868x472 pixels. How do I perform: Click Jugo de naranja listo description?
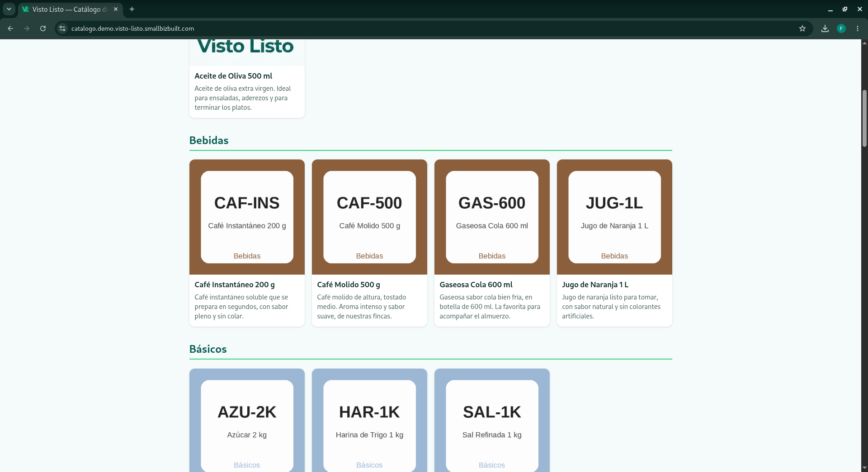[611, 307]
